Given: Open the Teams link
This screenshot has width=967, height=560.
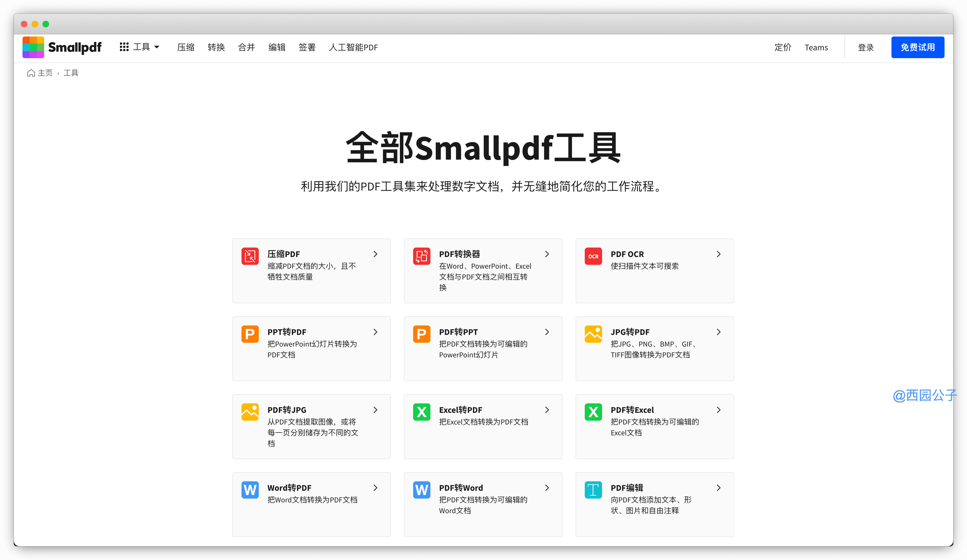Looking at the screenshot, I should tap(816, 47).
